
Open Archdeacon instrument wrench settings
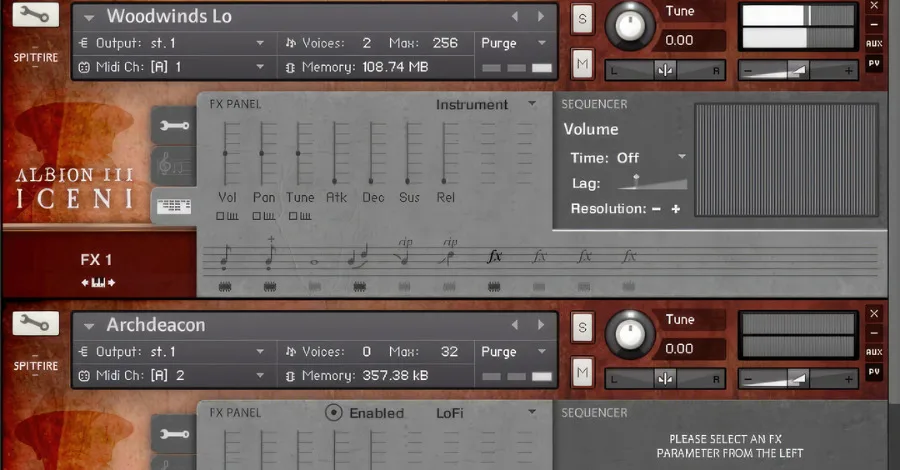[x=36, y=323]
